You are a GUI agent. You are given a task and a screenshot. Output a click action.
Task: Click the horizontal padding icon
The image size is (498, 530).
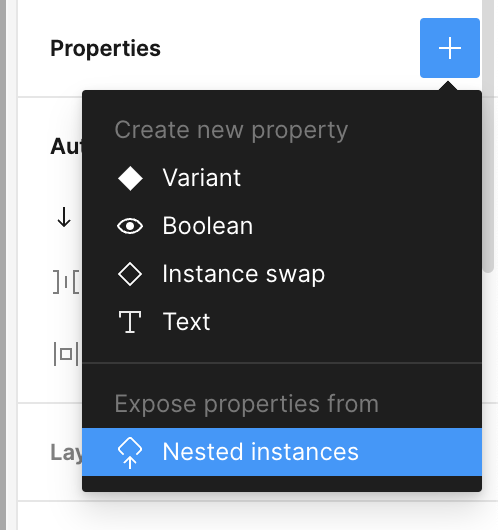66,354
